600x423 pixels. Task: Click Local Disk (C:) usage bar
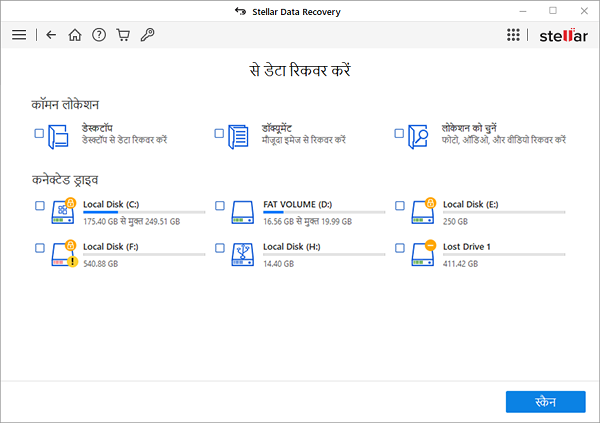(144, 212)
